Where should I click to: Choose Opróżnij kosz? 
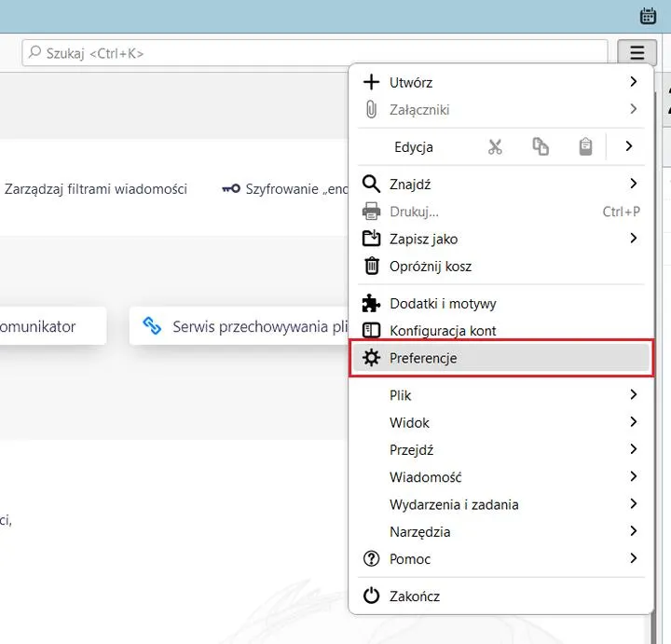(501, 267)
